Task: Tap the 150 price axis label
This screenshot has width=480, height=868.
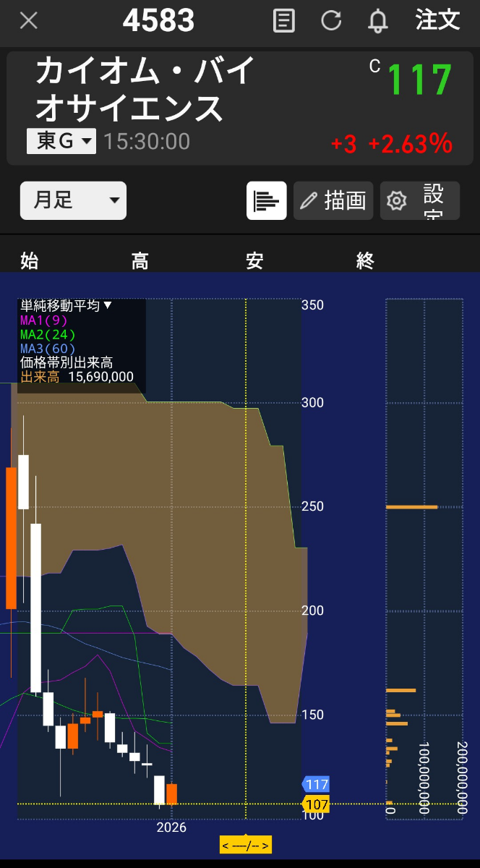Action: click(312, 715)
